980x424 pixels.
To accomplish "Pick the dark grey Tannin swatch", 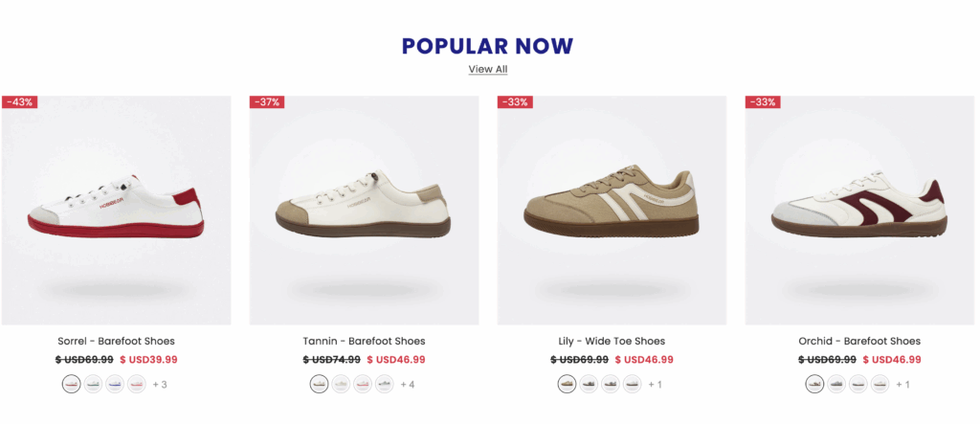I will coord(385,384).
